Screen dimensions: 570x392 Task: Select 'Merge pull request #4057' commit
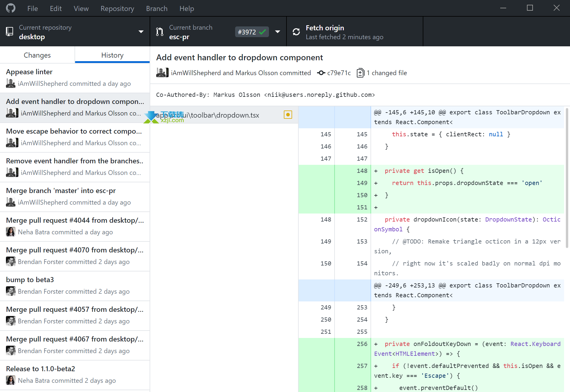pos(75,316)
